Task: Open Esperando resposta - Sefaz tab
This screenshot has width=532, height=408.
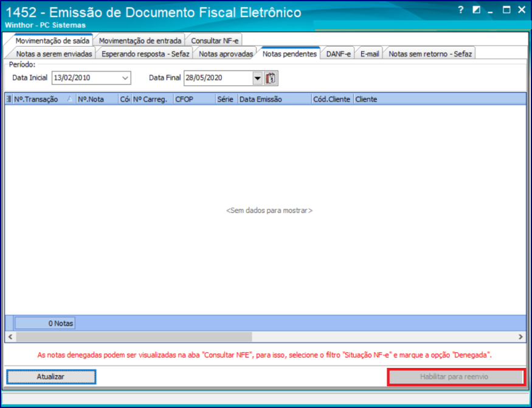Action: coord(145,54)
